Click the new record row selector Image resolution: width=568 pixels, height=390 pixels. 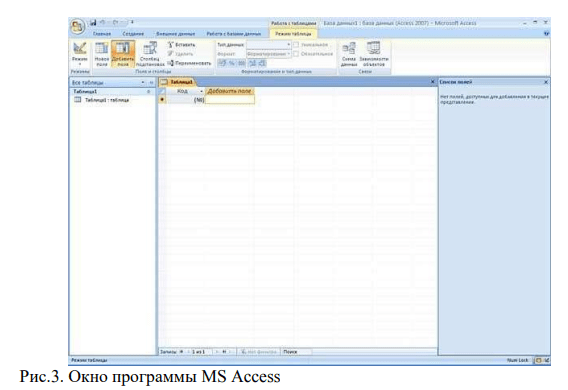tap(162, 100)
